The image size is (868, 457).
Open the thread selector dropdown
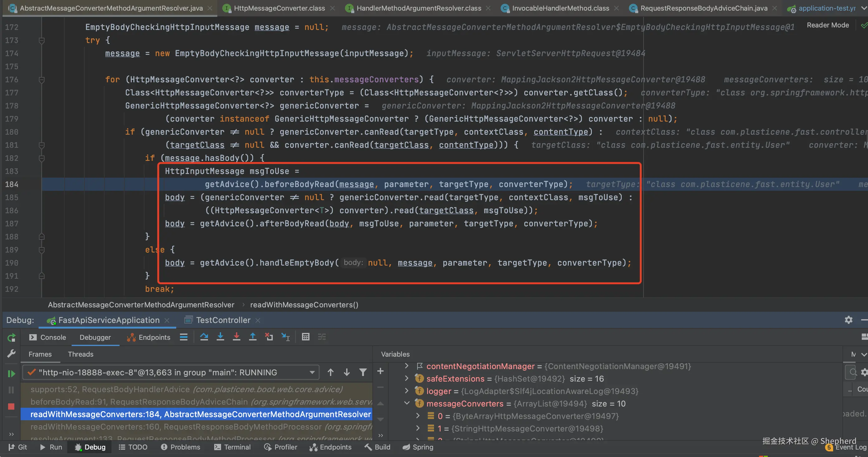[312, 372]
